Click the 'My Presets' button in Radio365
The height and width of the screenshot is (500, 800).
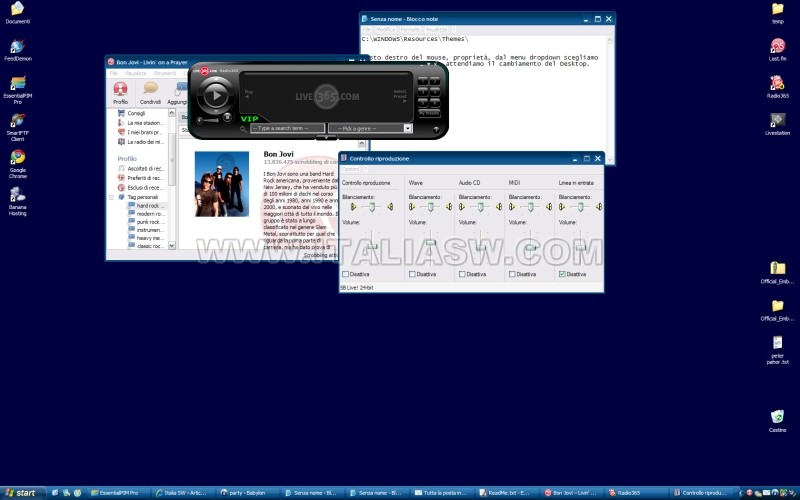(429, 113)
